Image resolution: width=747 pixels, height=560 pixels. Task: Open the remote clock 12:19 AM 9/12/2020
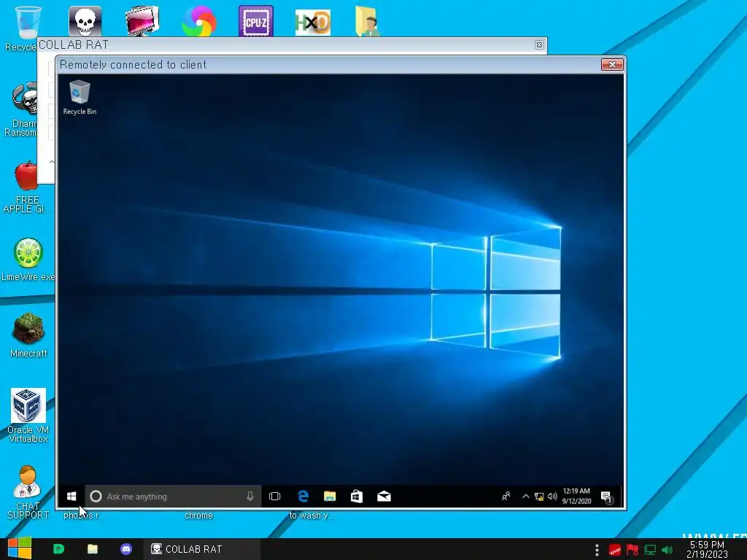[576, 496]
